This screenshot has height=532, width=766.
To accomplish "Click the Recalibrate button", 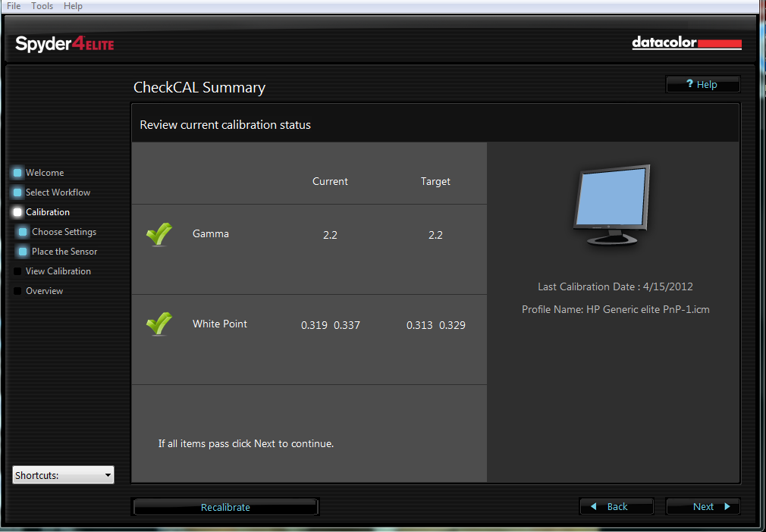I will click(x=225, y=507).
